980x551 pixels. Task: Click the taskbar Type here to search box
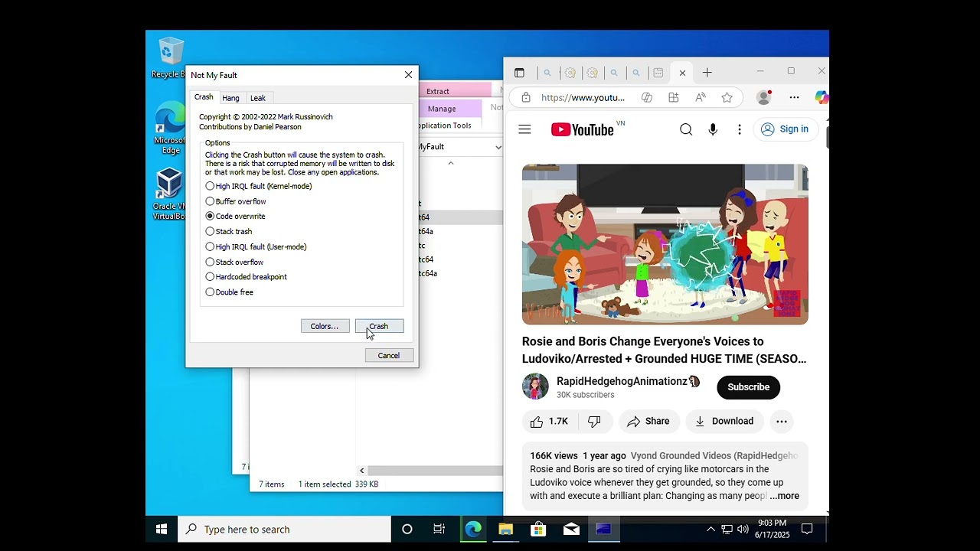285,529
